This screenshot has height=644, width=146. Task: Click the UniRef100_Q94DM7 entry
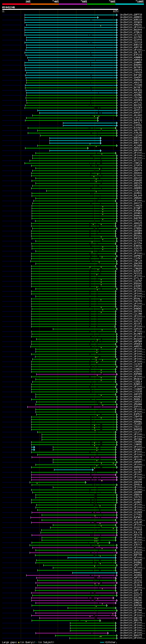[131, 77]
